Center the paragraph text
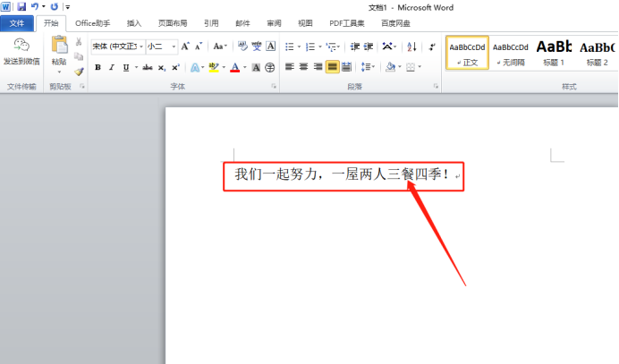Viewport: 619px width, 364px height. point(303,67)
